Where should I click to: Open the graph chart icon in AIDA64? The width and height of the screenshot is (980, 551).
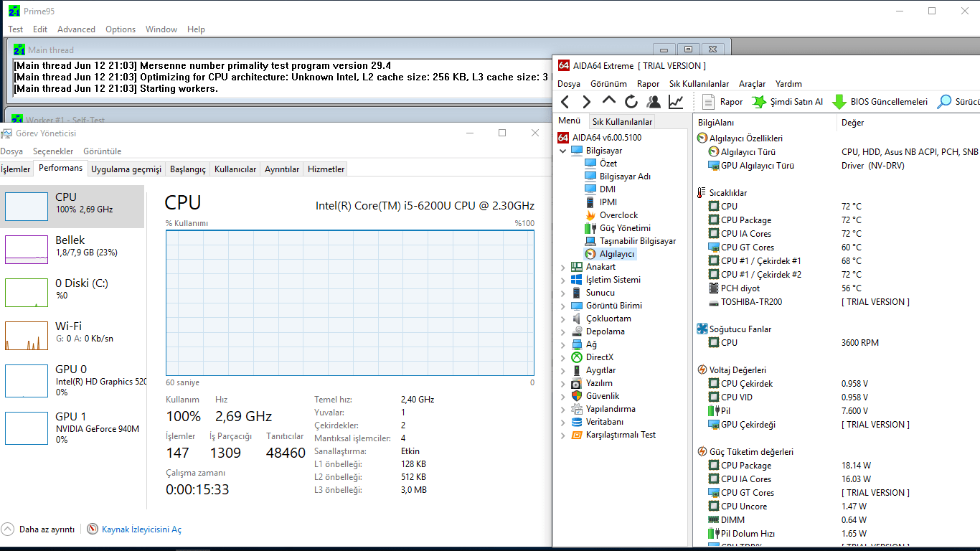[676, 102]
